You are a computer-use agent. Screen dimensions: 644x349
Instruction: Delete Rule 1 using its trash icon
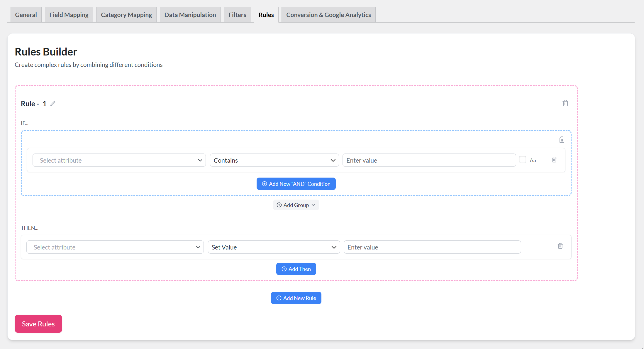pyautogui.click(x=565, y=103)
